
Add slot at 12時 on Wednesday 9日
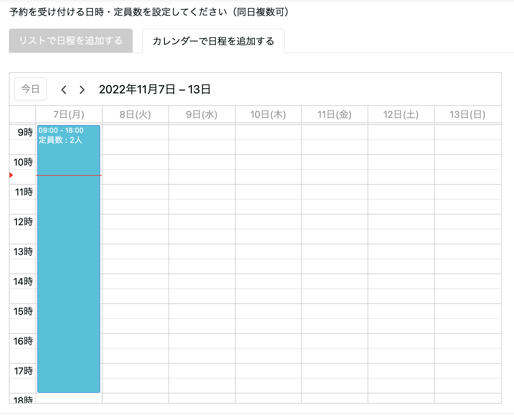(202, 222)
